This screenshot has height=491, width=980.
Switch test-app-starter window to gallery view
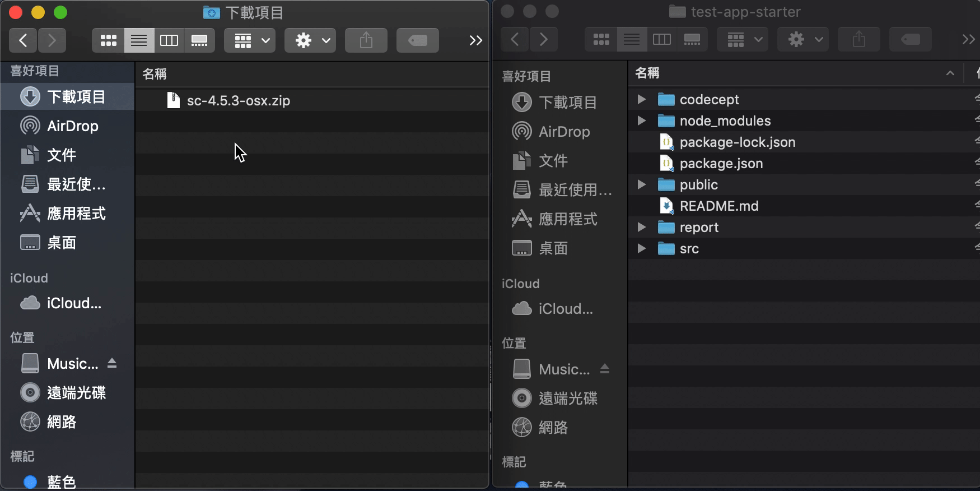692,39
